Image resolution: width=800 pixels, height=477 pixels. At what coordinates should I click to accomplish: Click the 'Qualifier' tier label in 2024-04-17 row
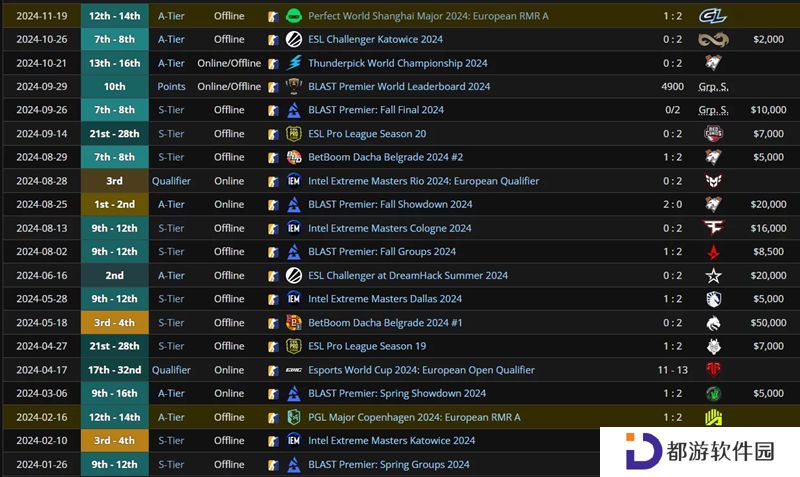[171, 370]
